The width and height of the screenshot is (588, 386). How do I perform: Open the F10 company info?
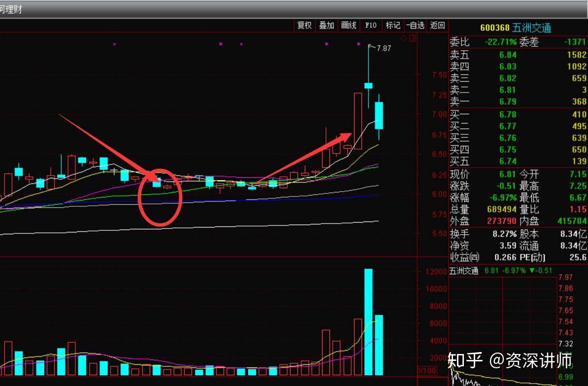[x=370, y=26]
